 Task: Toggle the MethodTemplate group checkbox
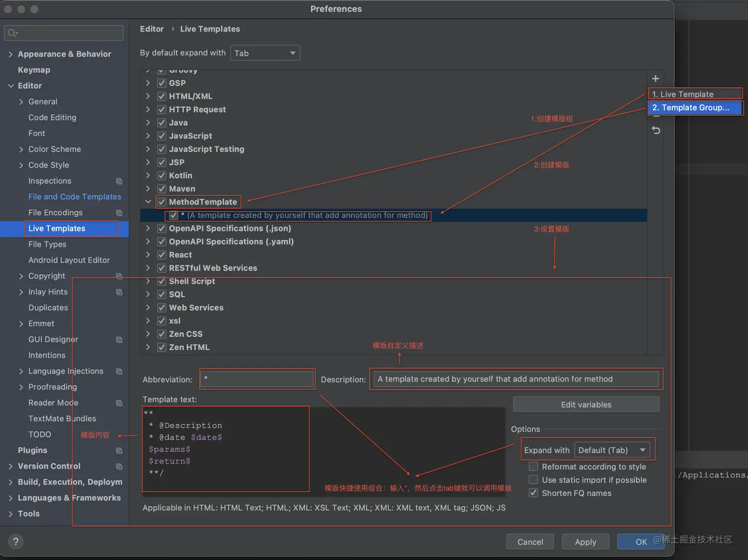161,202
